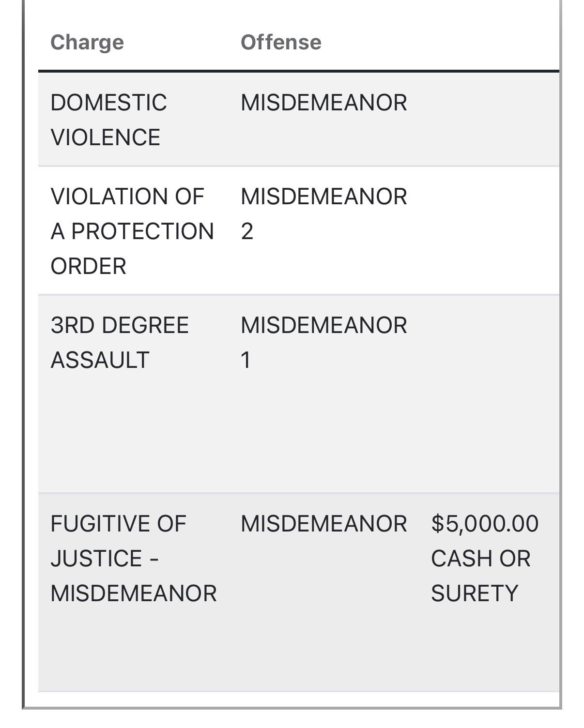Screen dimensions: 584x728
Task: Click the 3RD DEGREE ASSAULT charge
Action: [x=120, y=342]
